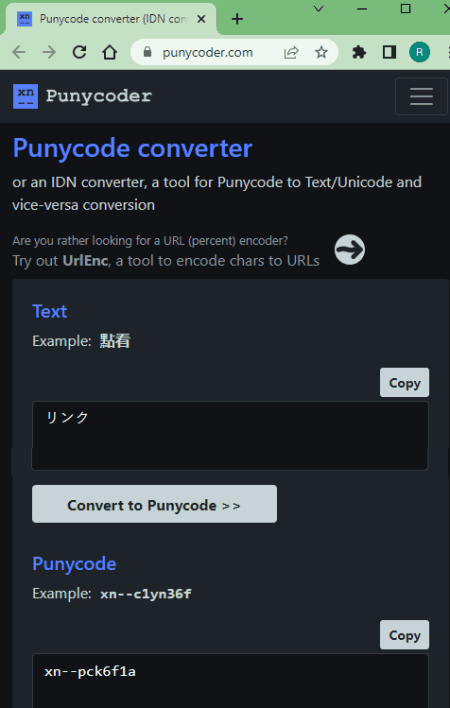Toggle the browser side panel icon
450x708 pixels.
tap(389, 52)
